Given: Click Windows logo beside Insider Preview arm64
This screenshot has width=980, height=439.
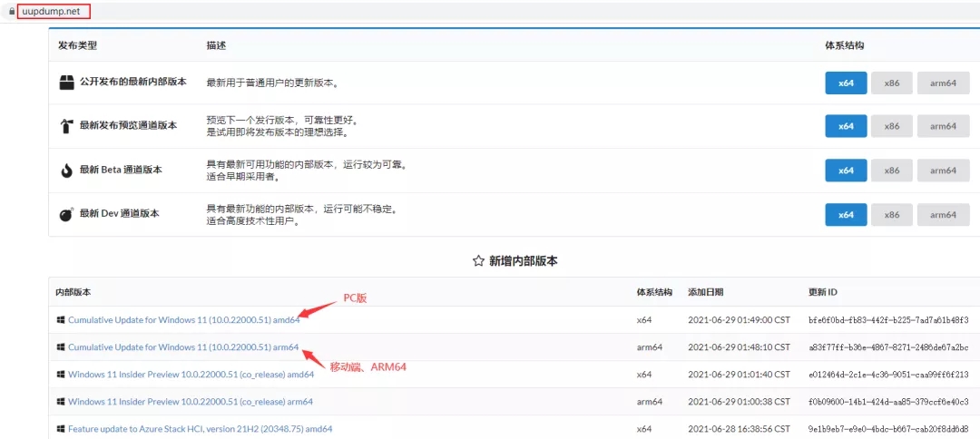Looking at the screenshot, I should pos(61,402).
